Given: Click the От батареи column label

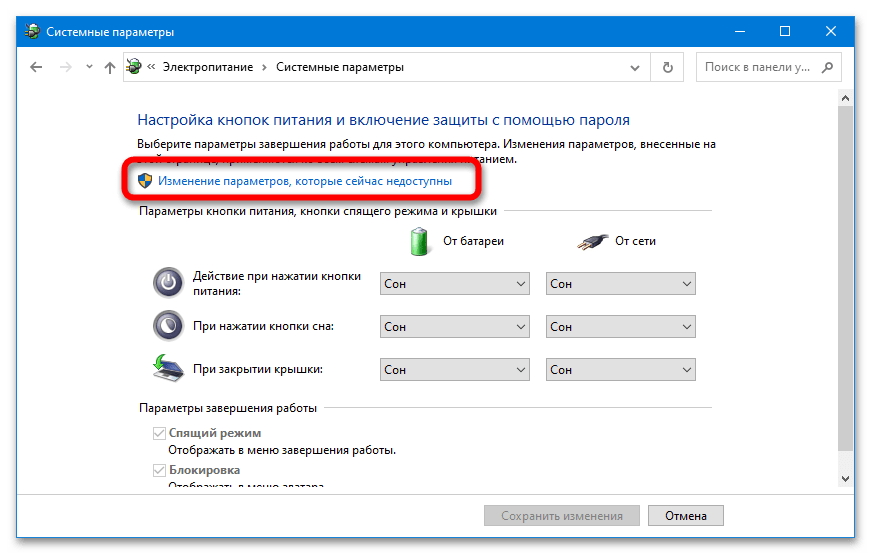Looking at the screenshot, I should (473, 241).
